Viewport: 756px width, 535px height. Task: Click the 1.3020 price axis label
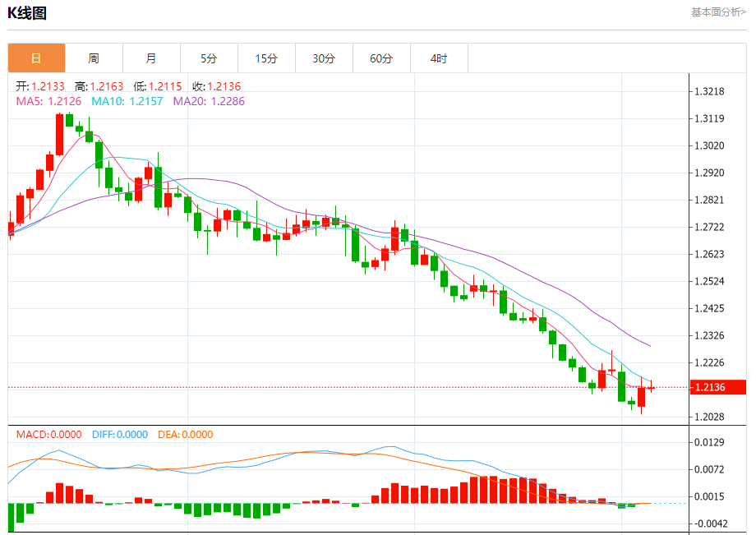point(708,145)
